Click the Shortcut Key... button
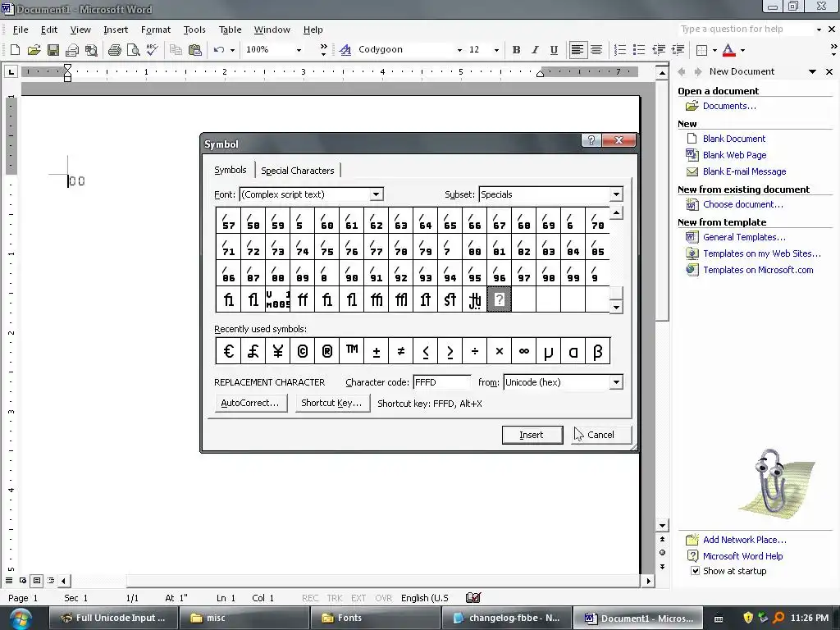The width and height of the screenshot is (840, 630). click(x=331, y=403)
